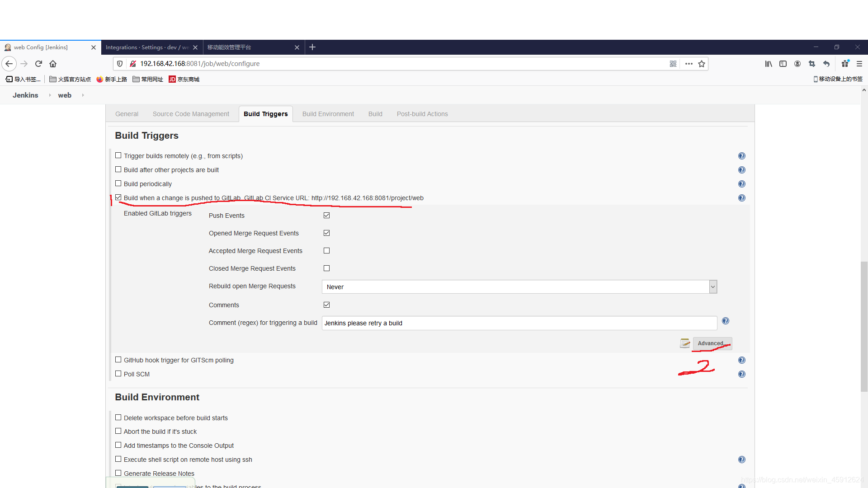Viewport: 868px width, 488px height.
Task: Open 京东商城 bookmark
Action: pyautogui.click(x=184, y=79)
